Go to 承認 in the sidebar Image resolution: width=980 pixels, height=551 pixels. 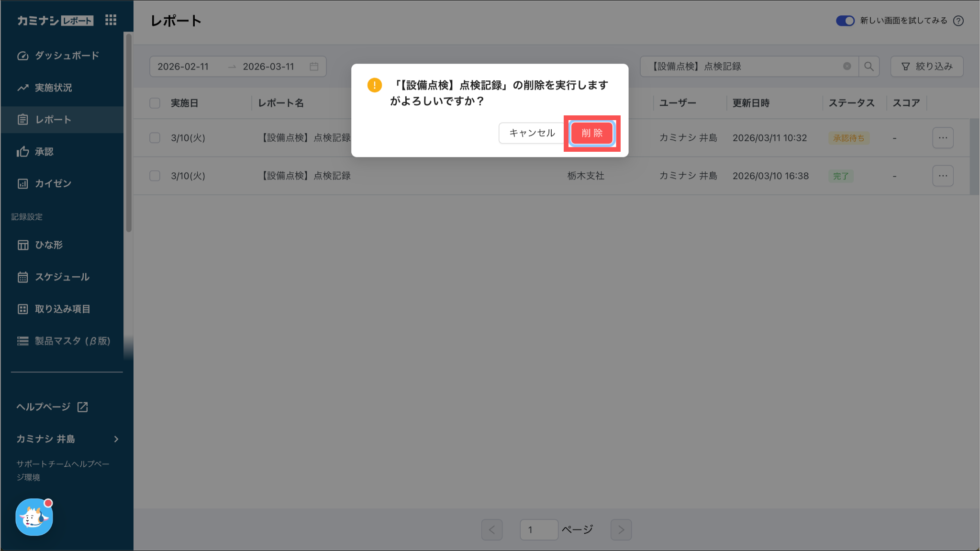pos(44,152)
